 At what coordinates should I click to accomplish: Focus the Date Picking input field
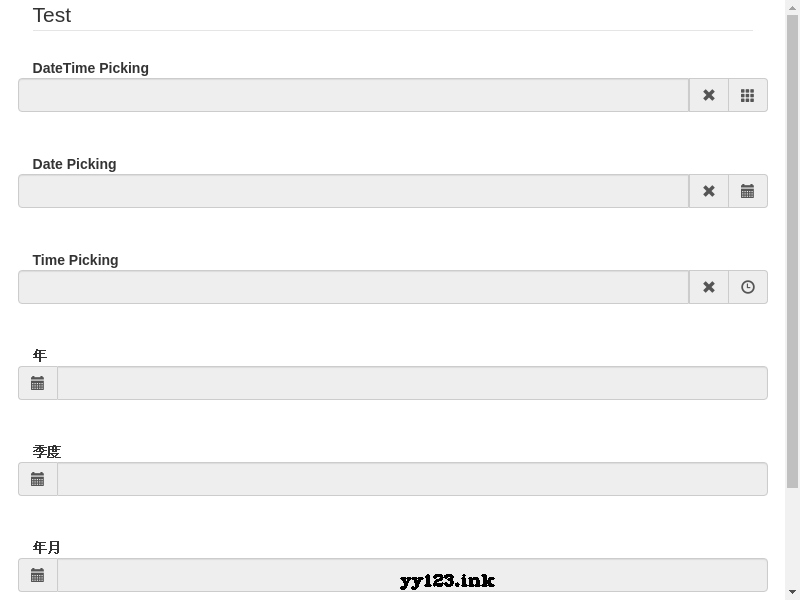tap(354, 191)
